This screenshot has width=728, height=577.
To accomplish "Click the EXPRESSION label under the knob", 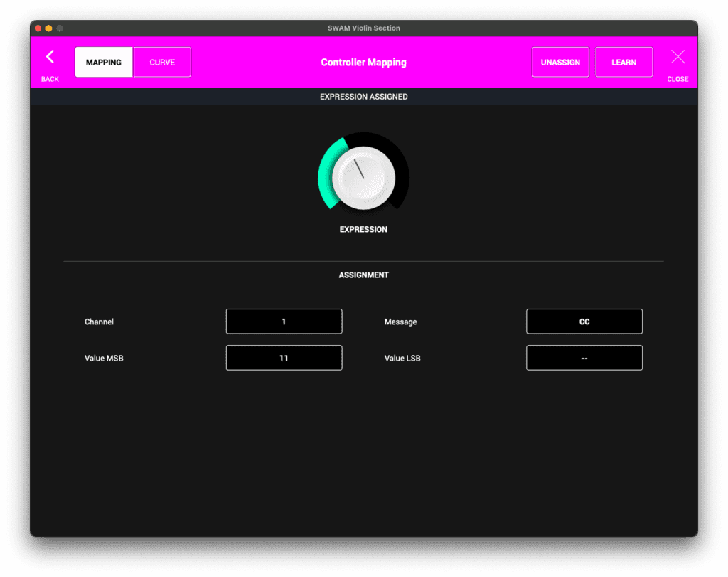I will tap(363, 229).
